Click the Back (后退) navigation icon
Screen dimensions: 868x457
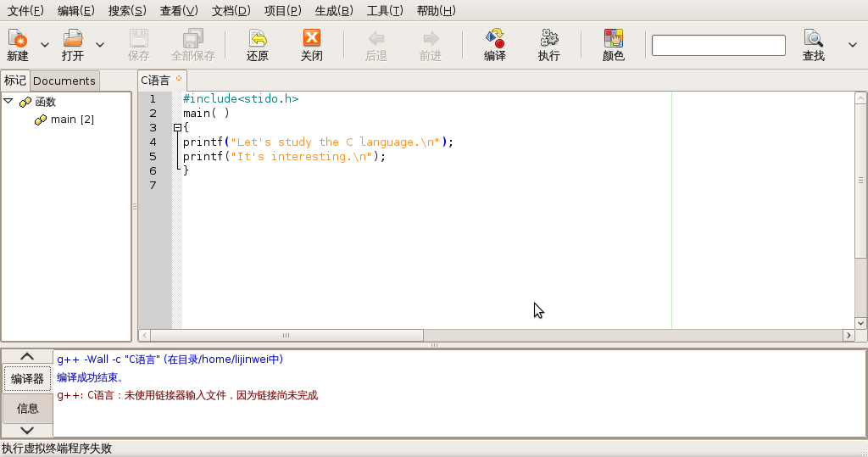pos(376,38)
